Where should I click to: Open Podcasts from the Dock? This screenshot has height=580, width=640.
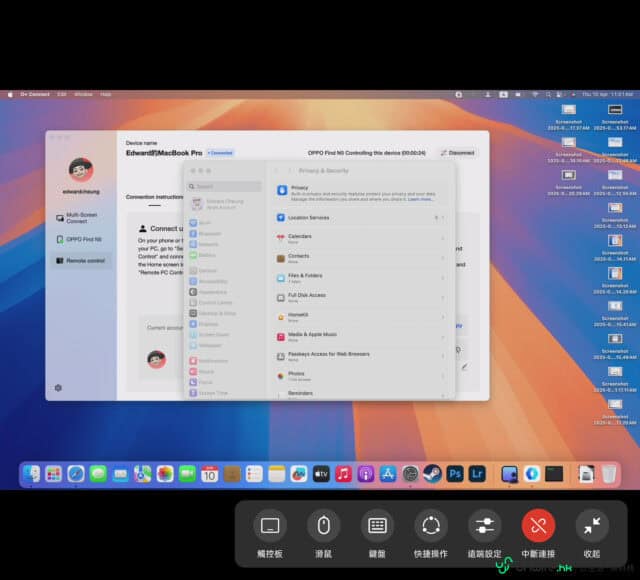(365, 474)
